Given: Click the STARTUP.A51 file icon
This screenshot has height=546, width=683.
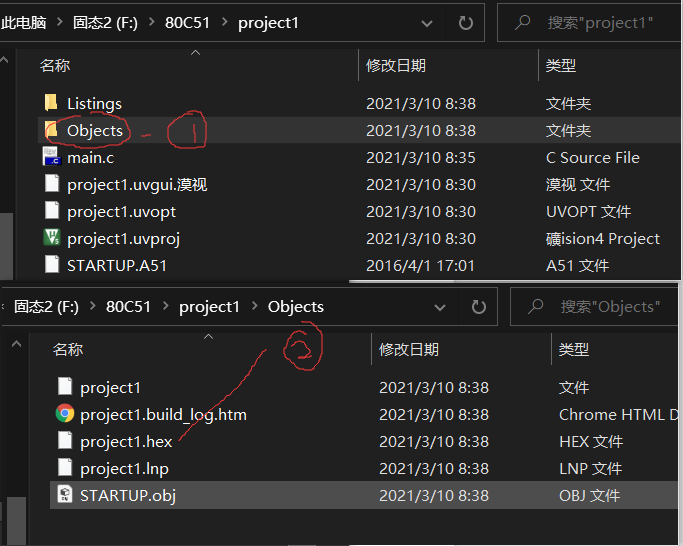Looking at the screenshot, I should pos(51,265).
